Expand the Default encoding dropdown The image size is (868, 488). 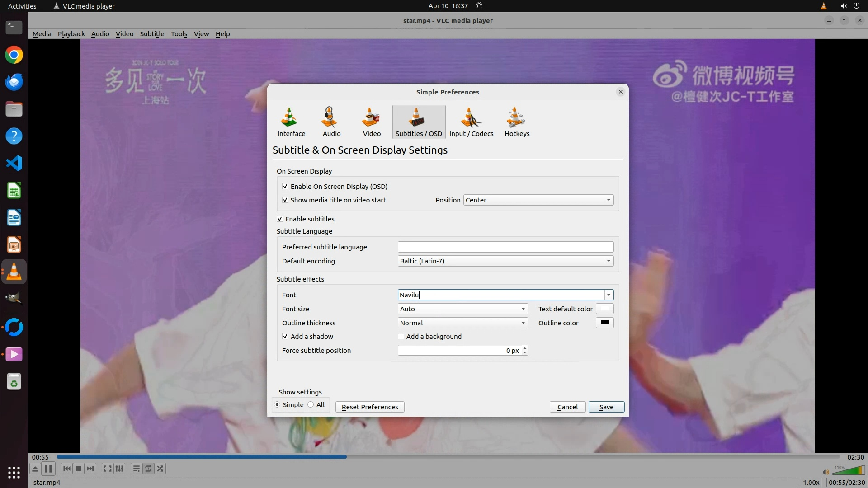pos(505,261)
